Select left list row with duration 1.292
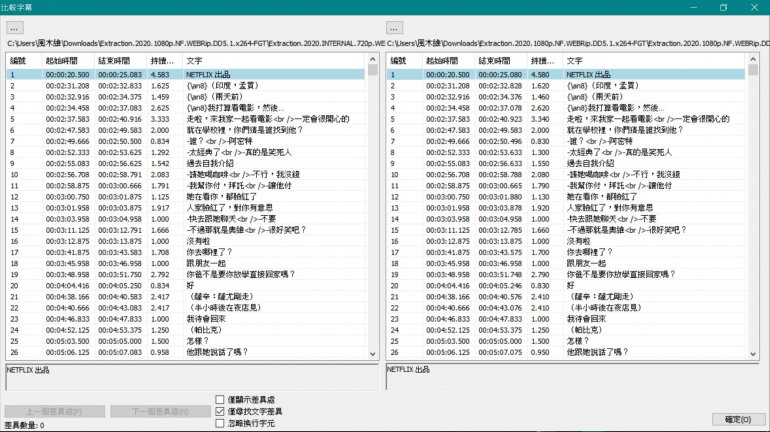 tap(186, 152)
